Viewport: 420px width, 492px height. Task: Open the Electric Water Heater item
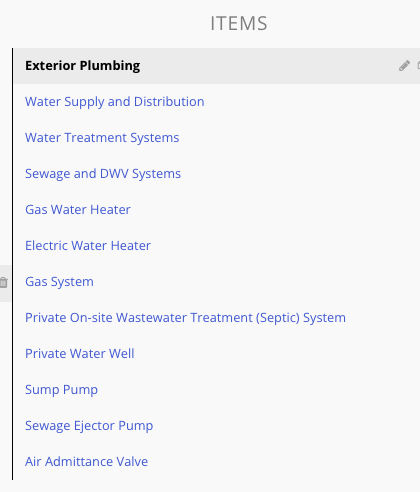click(88, 246)
